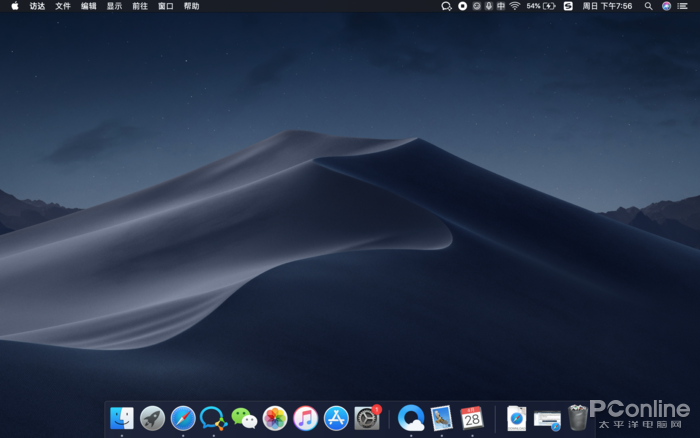This screenshot has width=700, height=438.
Task: Click the date and time 周日 下午7:56
Action: click(x=607, y=6)
